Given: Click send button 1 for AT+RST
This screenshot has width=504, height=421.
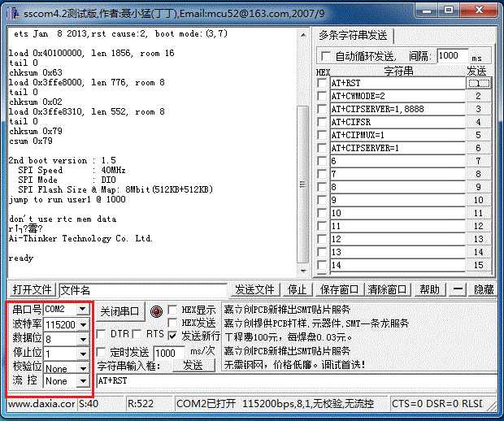Looking at the screenshot, I should coord(479,83).
